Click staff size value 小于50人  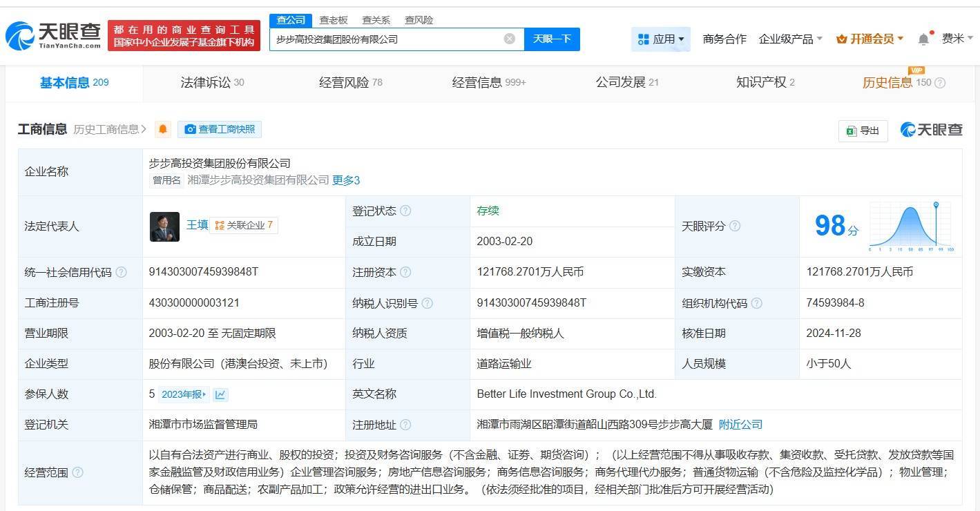click(x=829, y=363)
